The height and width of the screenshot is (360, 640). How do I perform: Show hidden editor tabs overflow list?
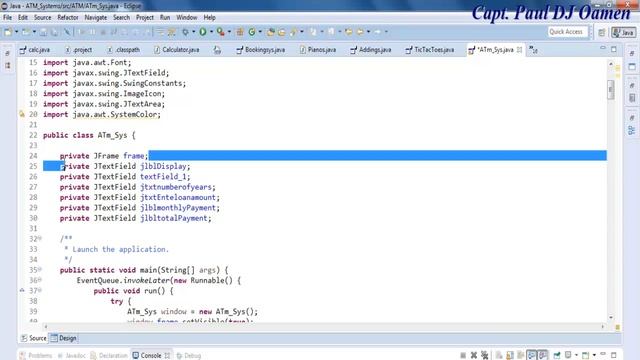coord(533,50)
